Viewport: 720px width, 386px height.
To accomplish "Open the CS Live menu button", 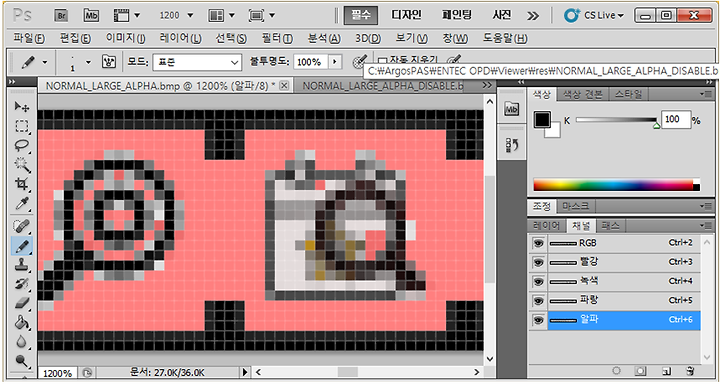I will [x=594, y=16].
